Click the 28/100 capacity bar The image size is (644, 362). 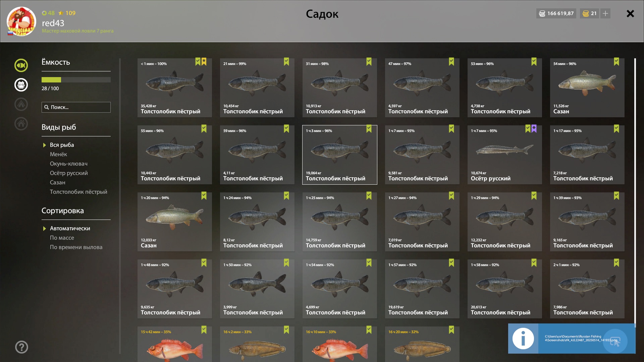click(x=76, y=80)
